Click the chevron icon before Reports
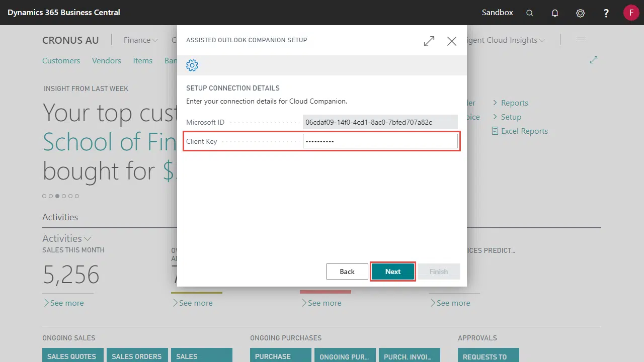The width and height of the screenshot is (644, 362). pyautogui.click(x=495, y=103)
